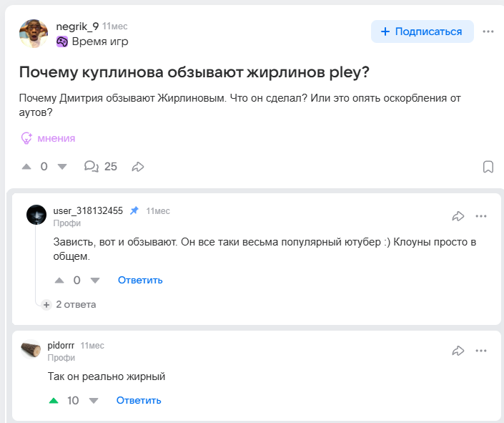
Task: Open options menu for user_318132455's answer
Action: [481, 215]
